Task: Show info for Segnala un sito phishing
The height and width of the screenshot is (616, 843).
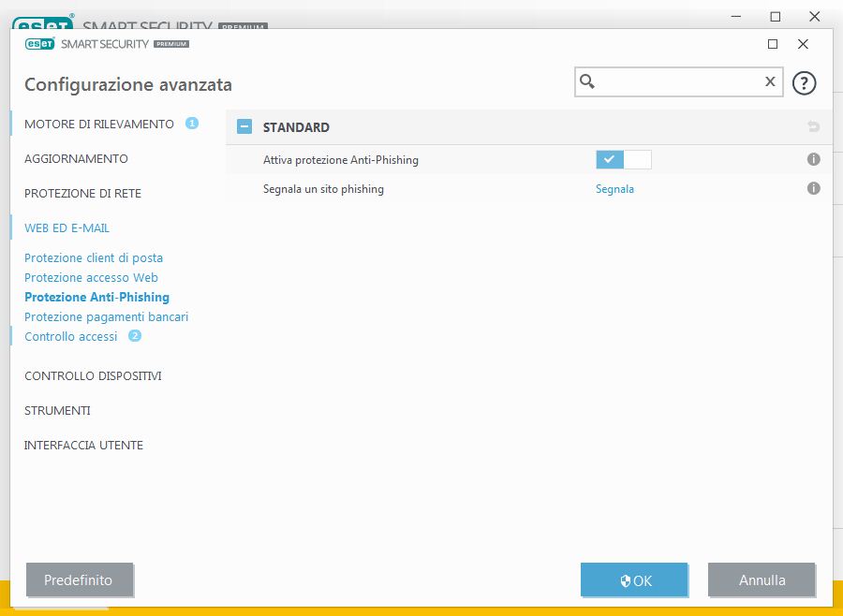Action: [x=813, y=188]
